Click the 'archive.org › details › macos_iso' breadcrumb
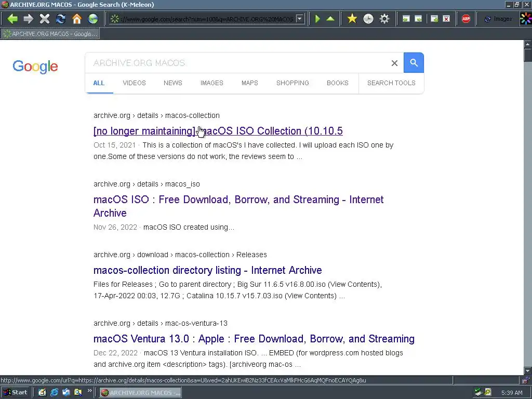The height and width of the screenshot is (399, 532). tap(147, 184)
